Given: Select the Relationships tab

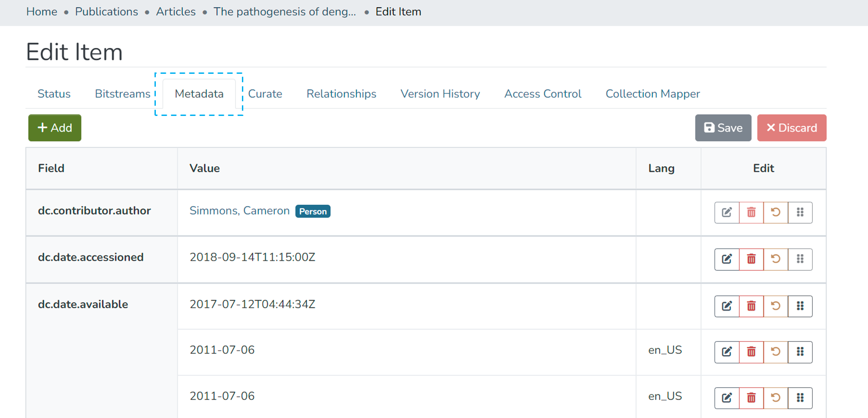Looking at the screenshot, I should 341,94.
